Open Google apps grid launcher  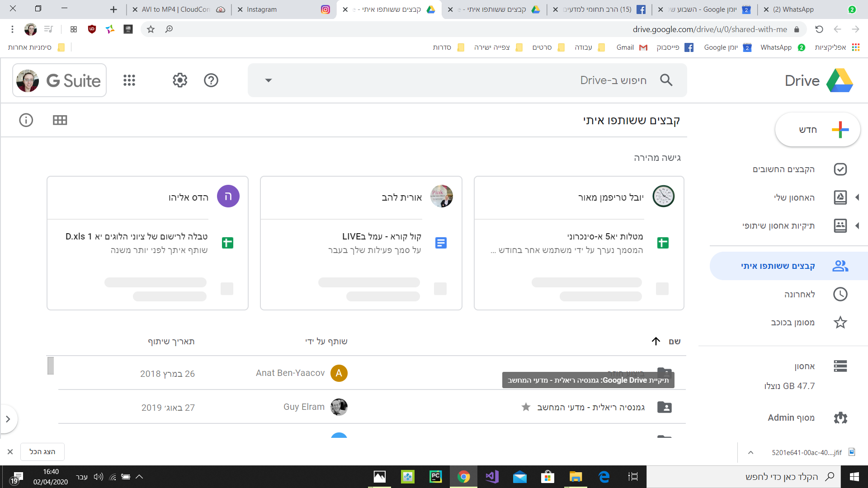click(129, 80)
